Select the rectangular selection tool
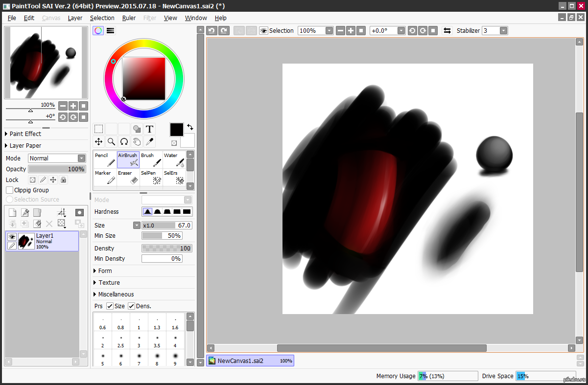This screenshot has width=588, height=385. pyautogui.click(x=98, y=129)
